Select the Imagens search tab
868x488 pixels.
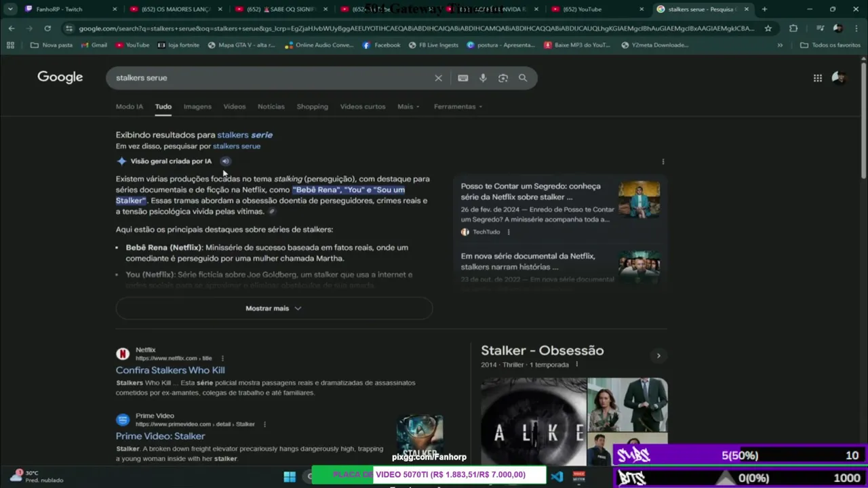point(197,106)
